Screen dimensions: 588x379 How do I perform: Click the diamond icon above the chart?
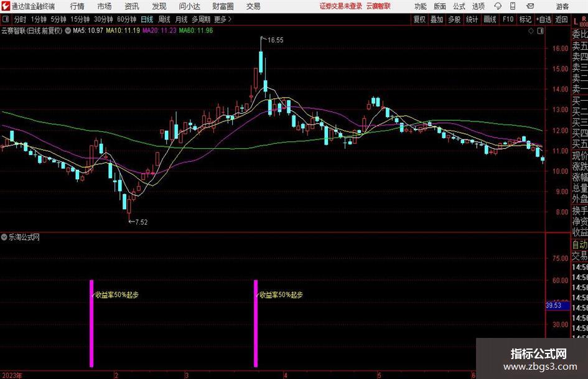pos(531,31)
